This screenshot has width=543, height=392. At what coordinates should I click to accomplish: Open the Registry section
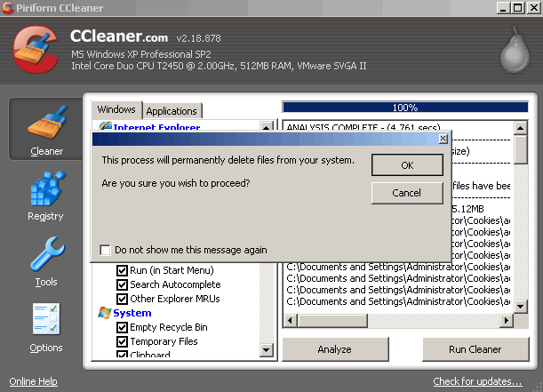click(46, 196)
